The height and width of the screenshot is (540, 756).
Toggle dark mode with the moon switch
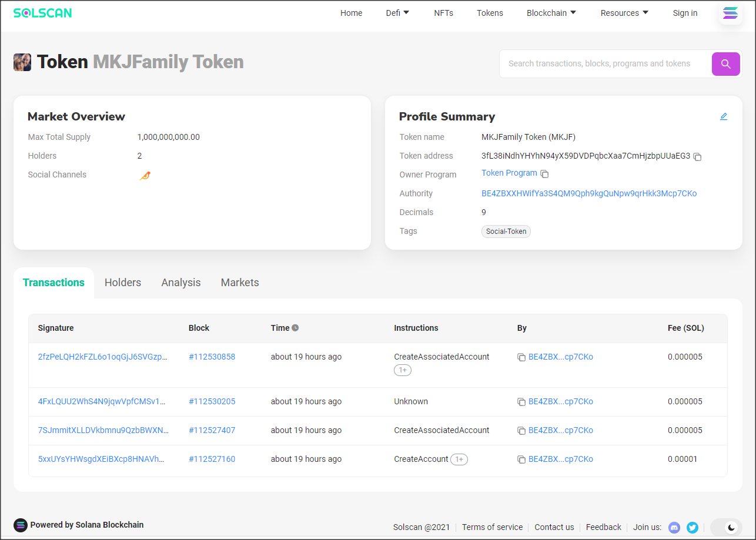726,527
